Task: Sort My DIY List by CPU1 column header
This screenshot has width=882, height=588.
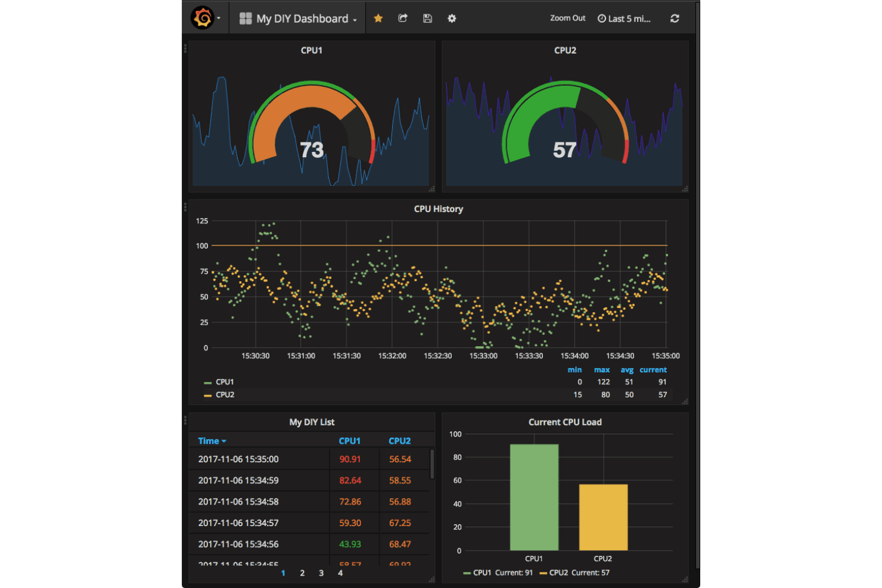Action: point(350,441)
